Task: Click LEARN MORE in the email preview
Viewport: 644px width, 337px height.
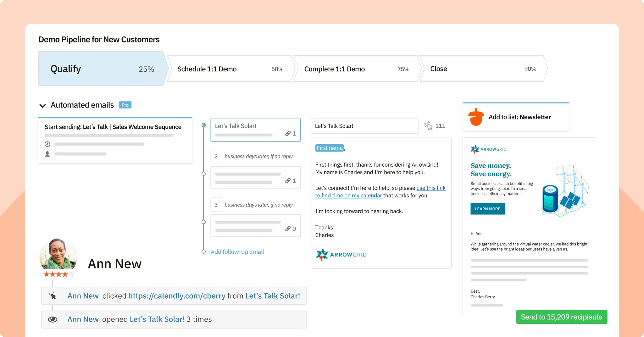Action: pyautogui.click(x=488, y=208)
